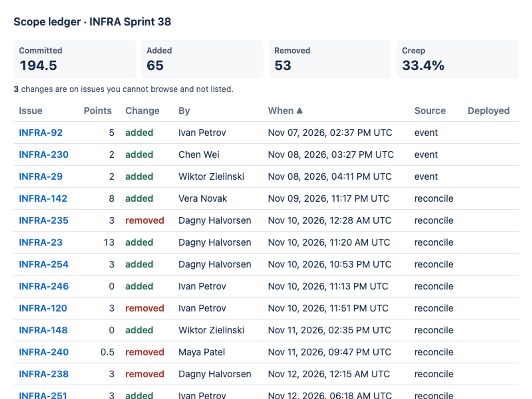
Task: Click Chen Wei in INFRA-230 row
Action: click(x=199, y=155)
